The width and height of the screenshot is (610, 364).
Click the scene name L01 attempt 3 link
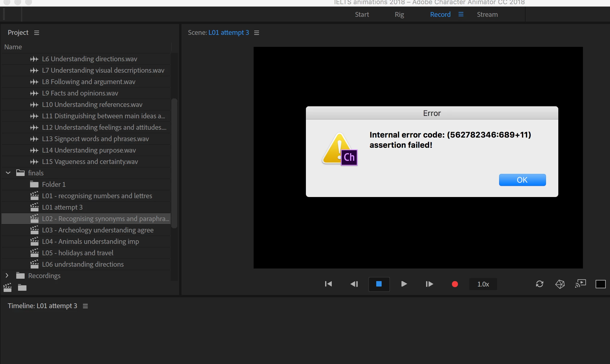(x=229, y=32)
